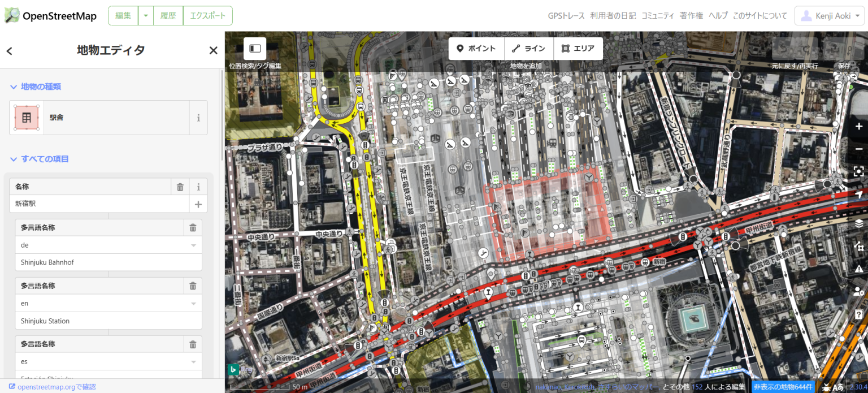The height and width of the screenshot is (393, 868).
Task: Open the 編集 dropdown arrow in the header
Action: (x=145, y=16)
